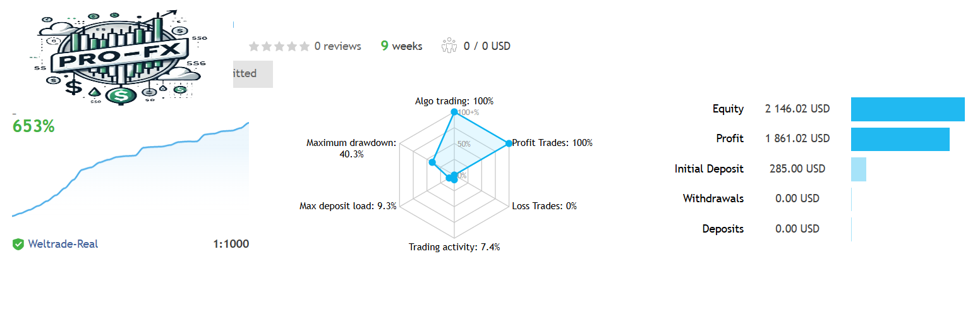This screenshot has width=980, height=316.
Task: Click the 9 weeks duration text
Action: coord(402,46)
